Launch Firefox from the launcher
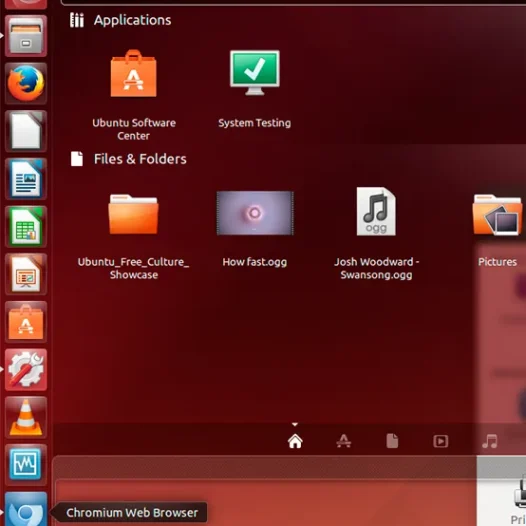The width and height of the screenshot is (526, 526). point(26,83)
